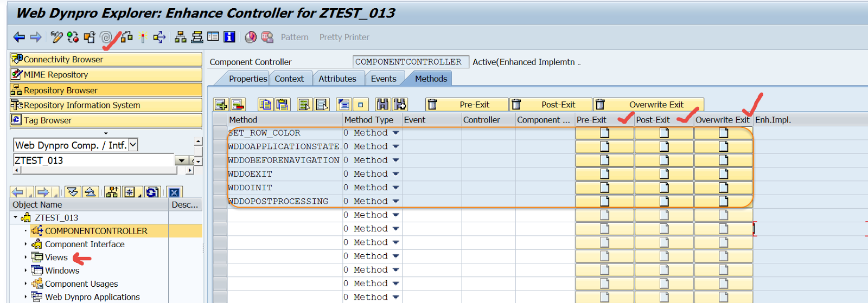Image resolution: width=868 pixels, height=303 pixels.
Task: Click the expand all nodes icon in tree toolbar
Action: [73, 192]
